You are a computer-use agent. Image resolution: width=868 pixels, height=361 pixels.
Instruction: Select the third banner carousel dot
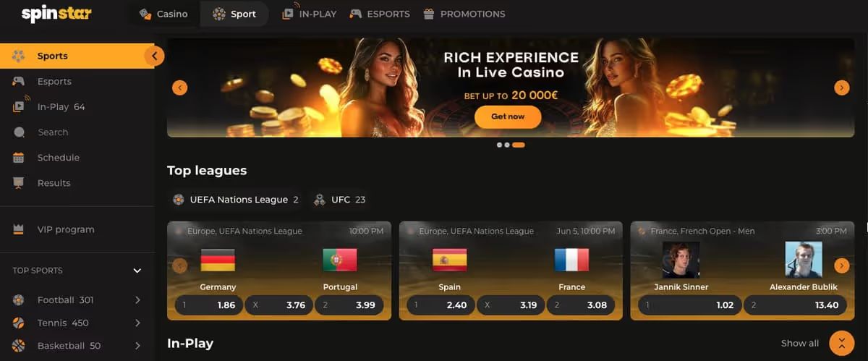[x=519, y=145]
